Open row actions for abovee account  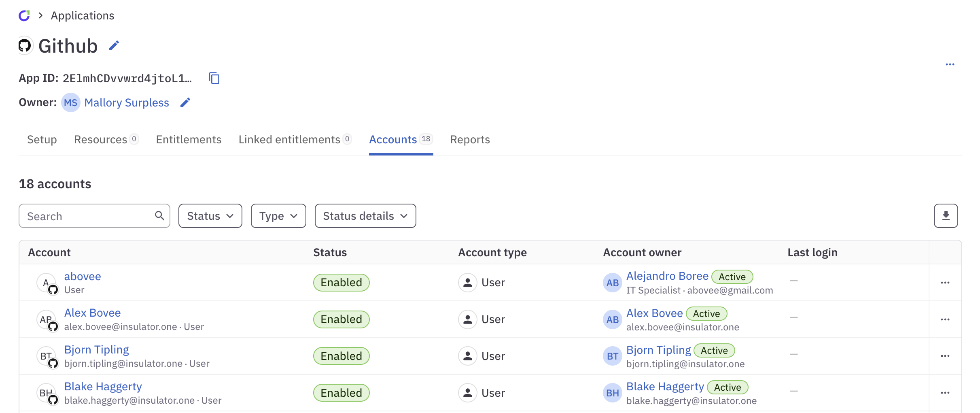(x=945, y=283)
